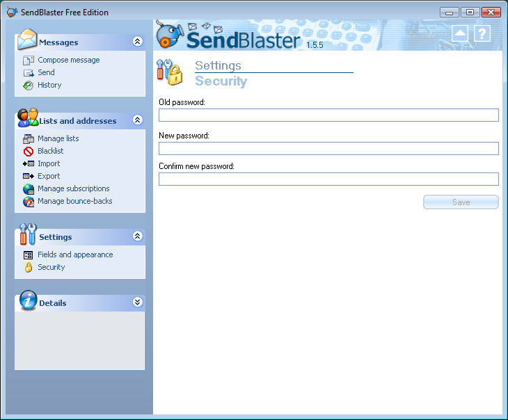The image size is (508, 420).
Task: Focus the New password field
Action: coord(328,148)
